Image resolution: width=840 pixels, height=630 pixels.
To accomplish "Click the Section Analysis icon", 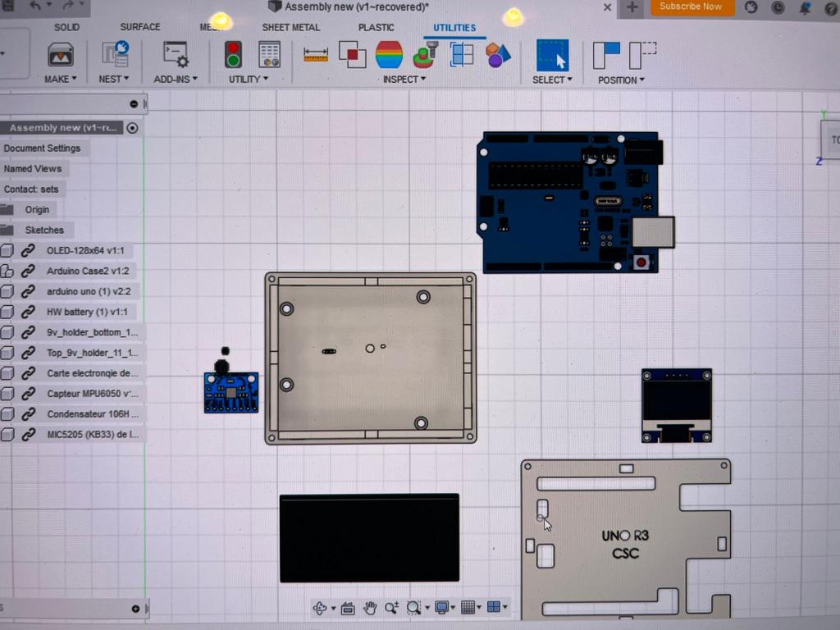I will 462,54.
